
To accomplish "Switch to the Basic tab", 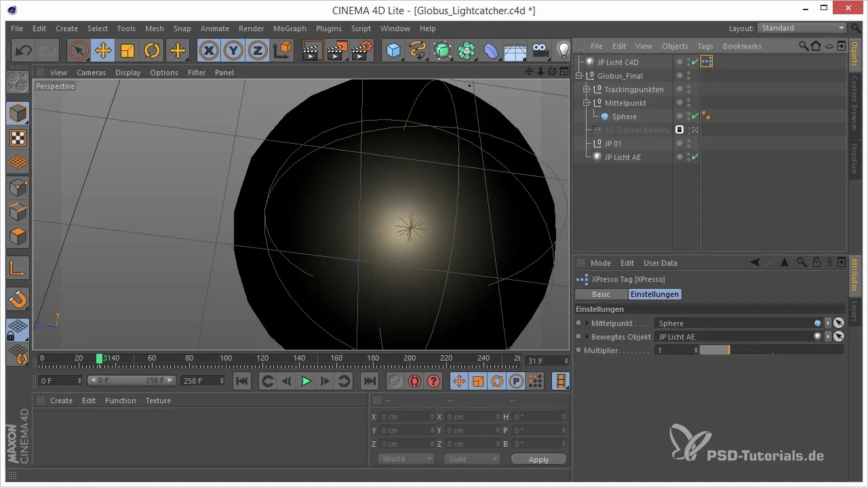I will coord(601,294).
